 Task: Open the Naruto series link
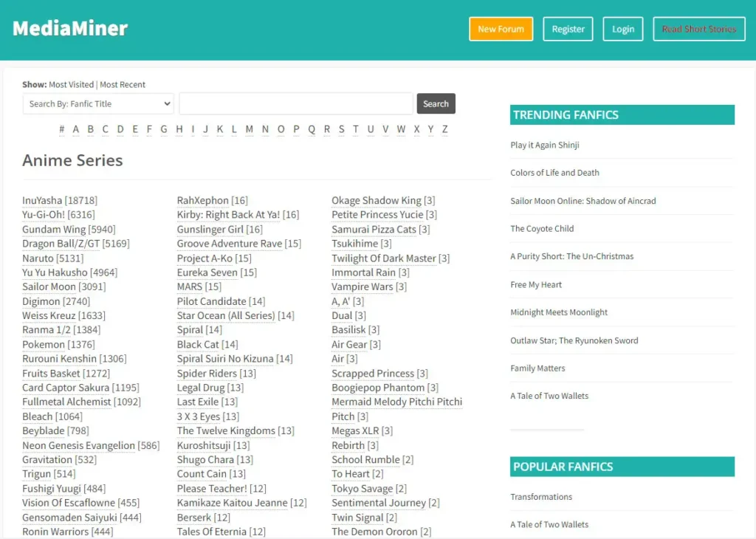38,258
